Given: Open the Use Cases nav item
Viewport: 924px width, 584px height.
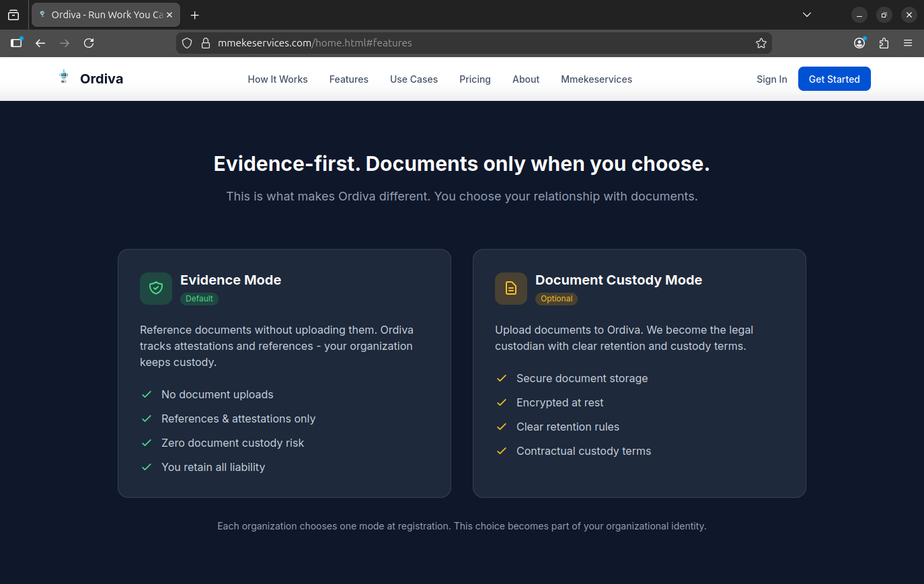Looking at the screenshot, I should pos(414,79).
